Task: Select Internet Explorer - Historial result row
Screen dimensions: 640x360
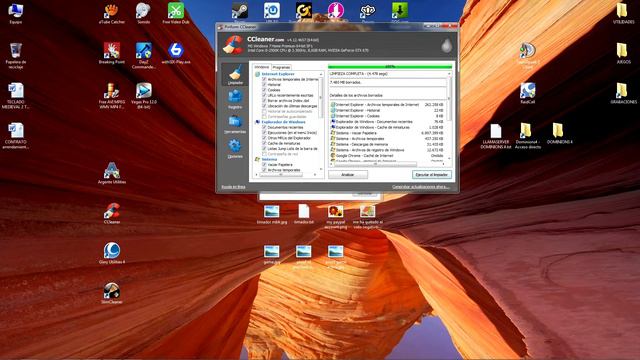Action: point(387,110)
